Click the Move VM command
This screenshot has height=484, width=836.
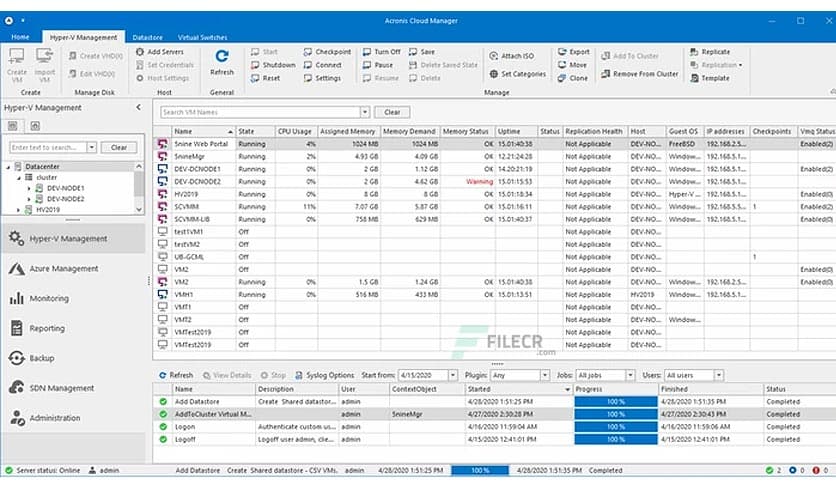click(572, 65)
